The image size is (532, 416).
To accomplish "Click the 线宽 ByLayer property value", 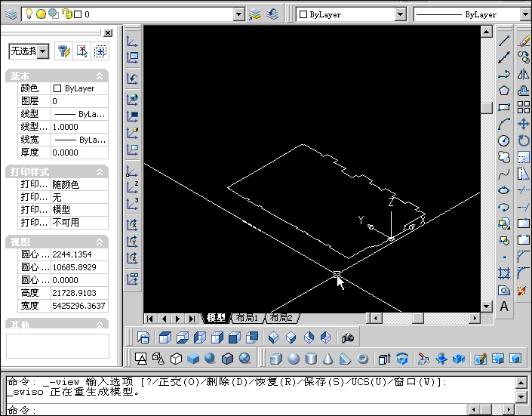I will coord(79,140).
